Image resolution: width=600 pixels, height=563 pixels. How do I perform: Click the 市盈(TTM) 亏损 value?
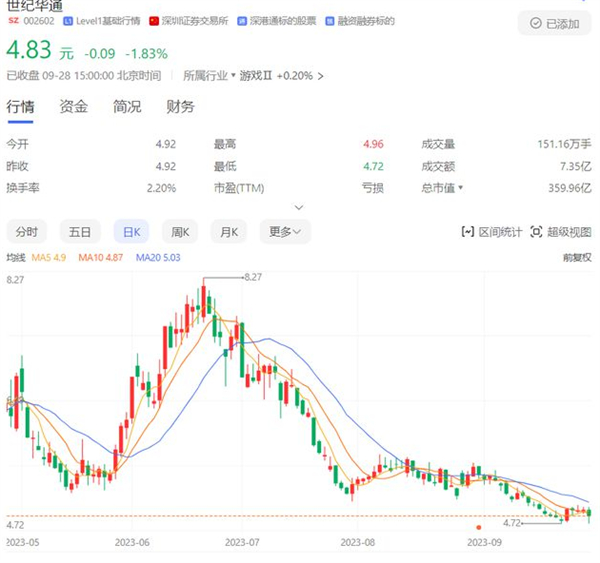pyautogui.click(x=373, y=188)
